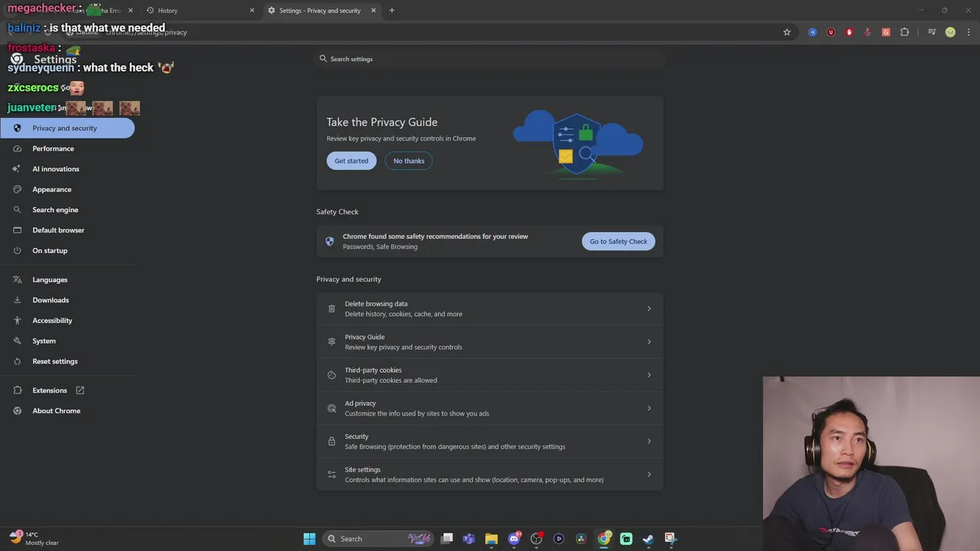The width and height of the screenshot is (980, 551).
Task: Open the taskbar weather widget
Action: click(x=34, y=539)
